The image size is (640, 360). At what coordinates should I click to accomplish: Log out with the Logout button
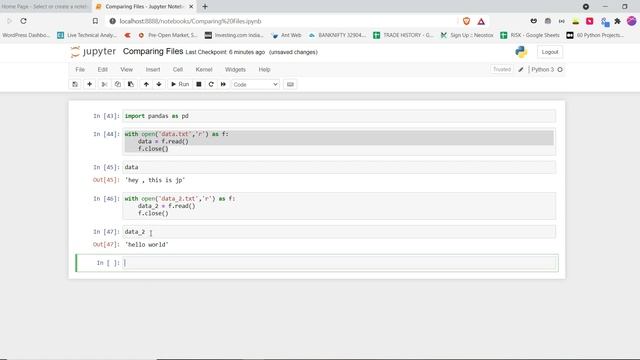coord(550,52)
